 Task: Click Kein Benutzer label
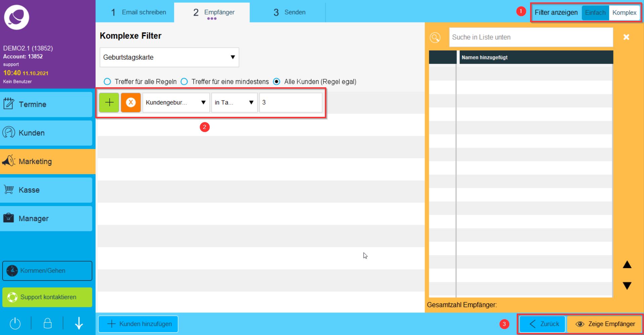[17, 82]
